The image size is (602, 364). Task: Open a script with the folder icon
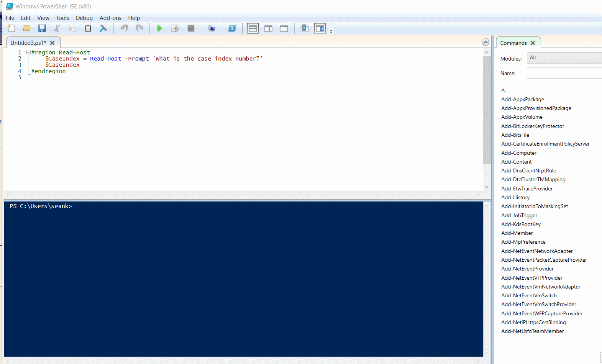point(26,28)
